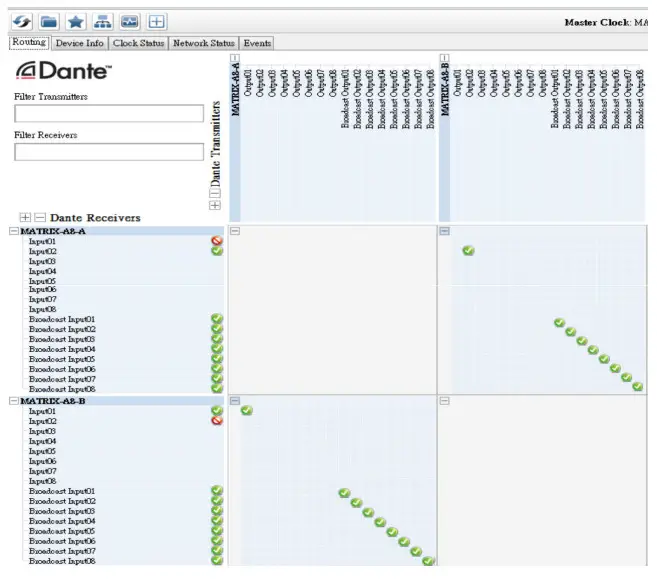Collapse the A8-A receiver to A8-B transmitter grid
Screen dimensions: 657x579
(445, 231)
